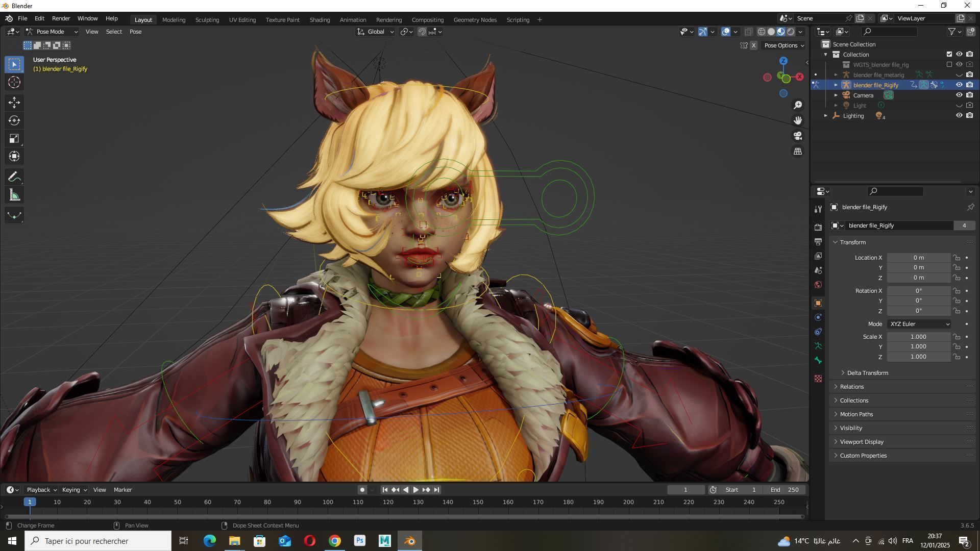Click the pan view hand icon

[798, 120]
